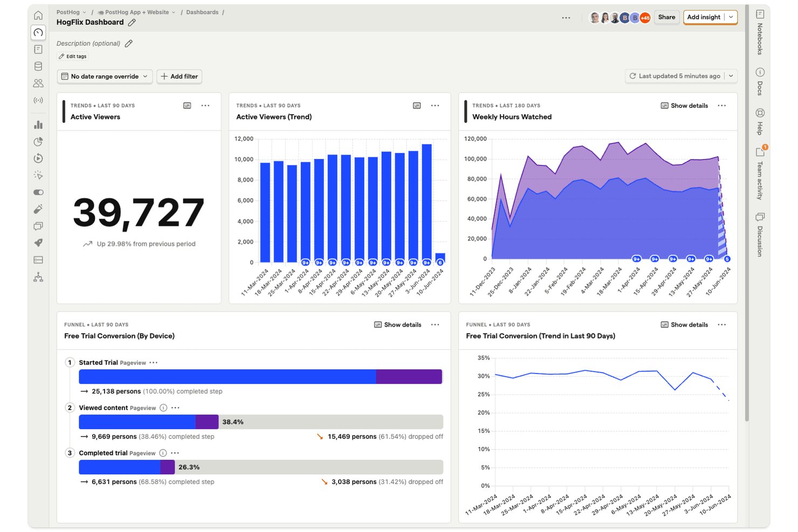798x532 pixels.
Task: Open People and groups icon
Action: (x=38, y=83)
